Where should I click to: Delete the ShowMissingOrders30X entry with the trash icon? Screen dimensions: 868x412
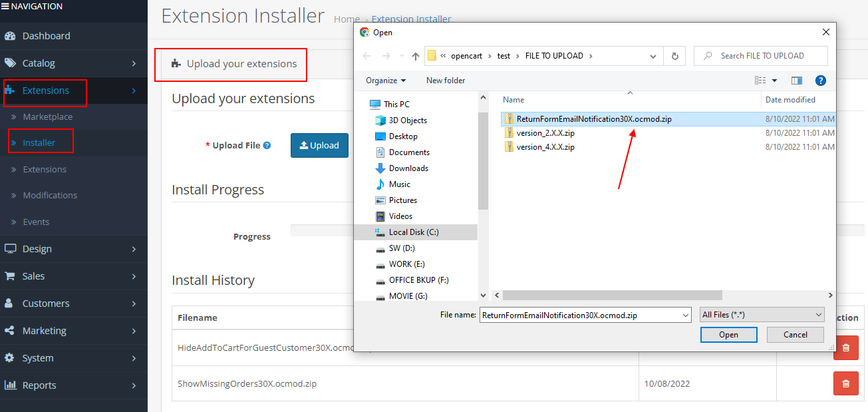[x=845, y=383]
